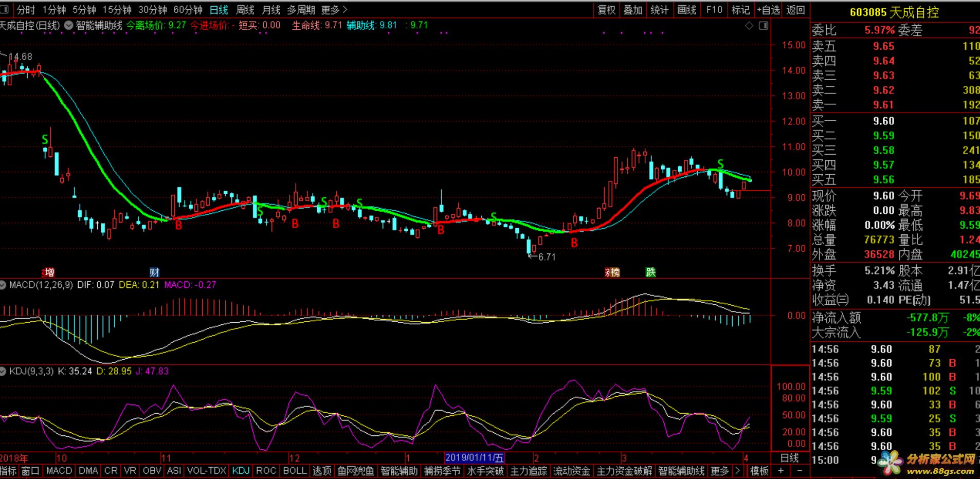Select the CR indicator tab
This screenshot has height=479, width=980.
[111, 471]
